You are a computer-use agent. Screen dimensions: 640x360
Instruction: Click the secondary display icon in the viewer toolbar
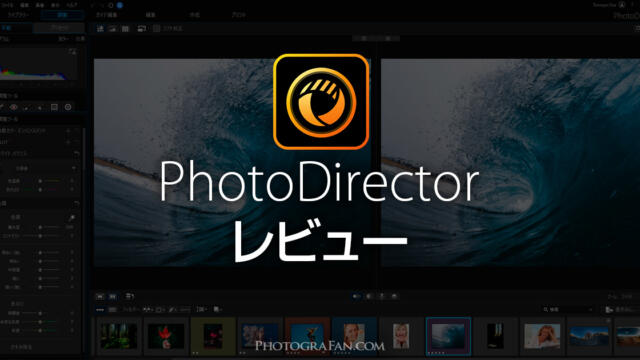click(x=141, y=29)
